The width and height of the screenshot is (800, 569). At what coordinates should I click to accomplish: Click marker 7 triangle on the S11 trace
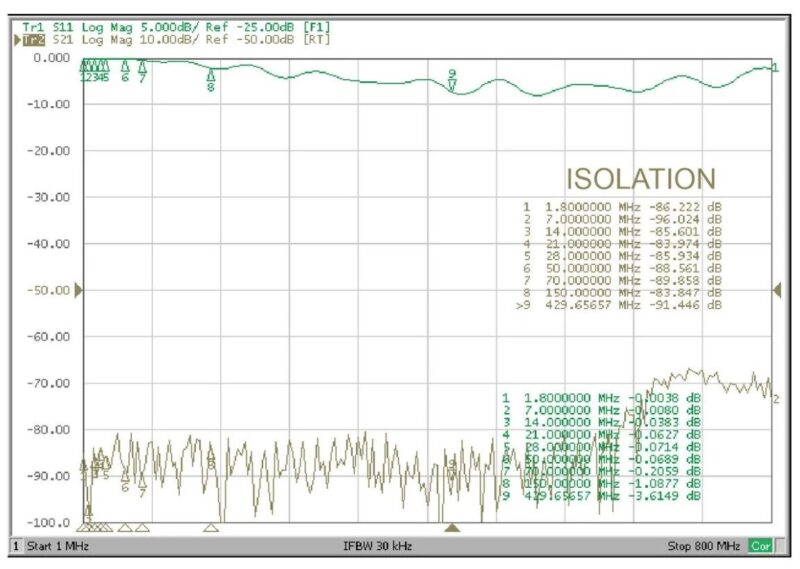142,67
